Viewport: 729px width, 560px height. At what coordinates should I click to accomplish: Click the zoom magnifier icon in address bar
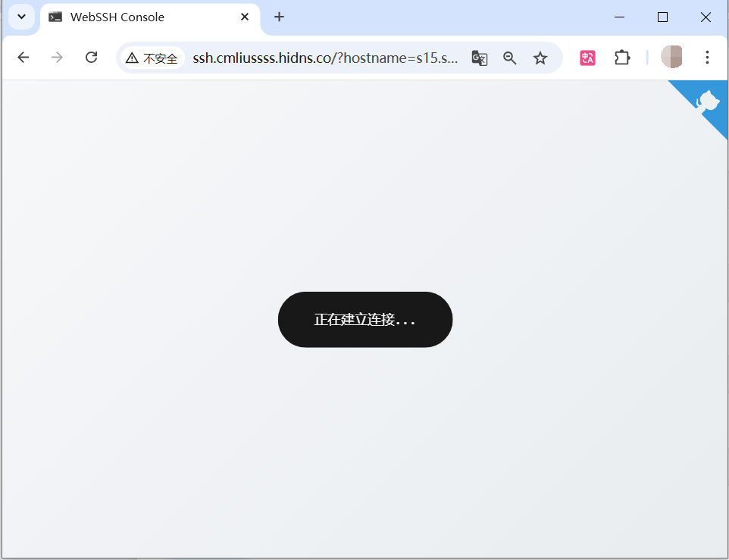(510, 58)
